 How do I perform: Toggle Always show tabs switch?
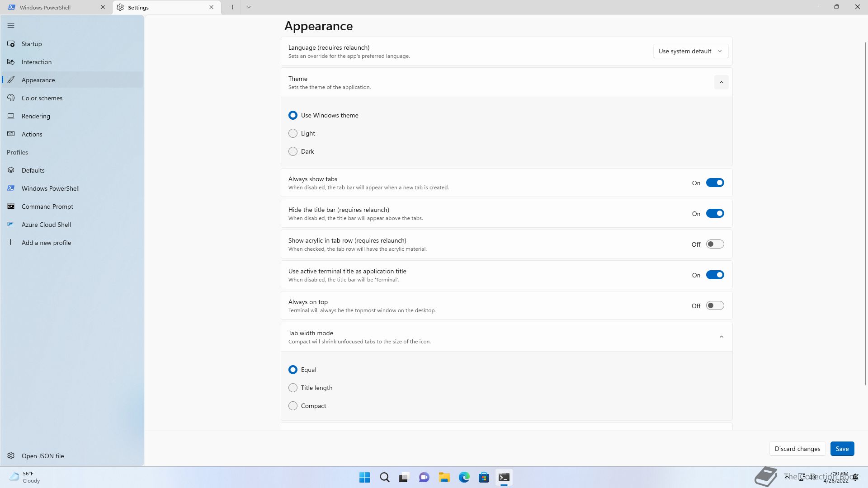[x=715, y=183]
